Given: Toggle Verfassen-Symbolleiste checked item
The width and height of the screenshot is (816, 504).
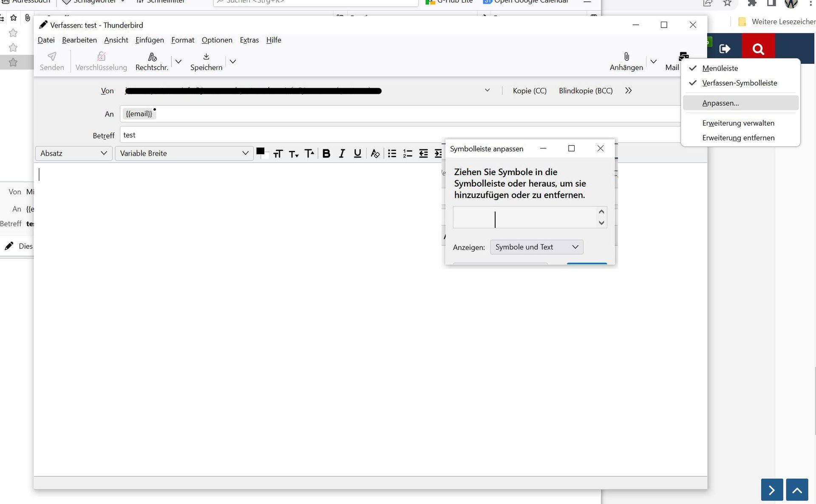Looking at the screenshot, I should (739, 83).
